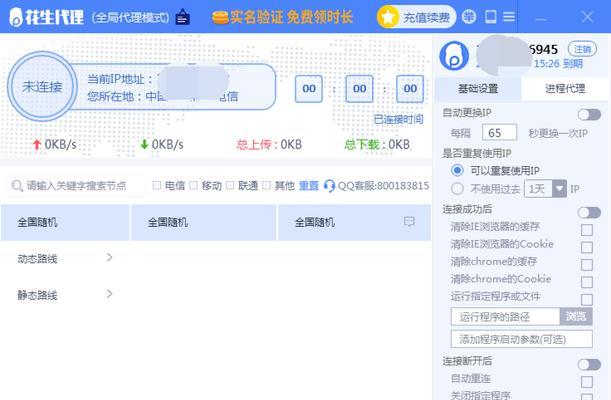This screenshot has width=611, height=400.
Task: Click the 充值续费 recharge button
Action: 417,17
